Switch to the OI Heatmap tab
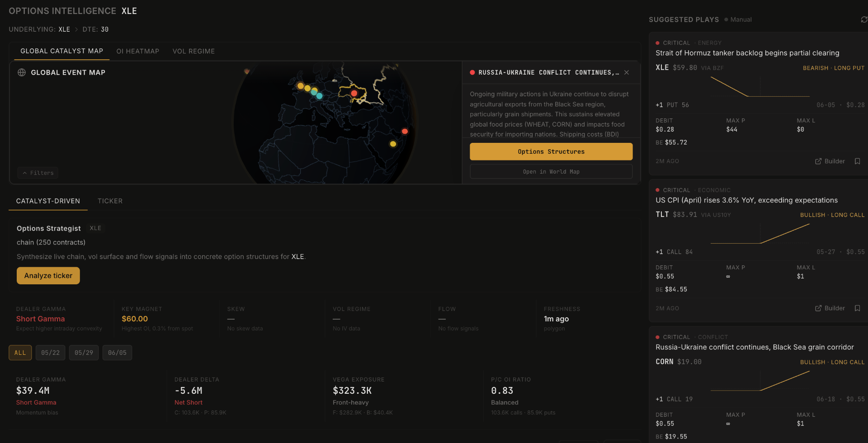The height and width of the screenshot is (443, 868). (138, 51)
